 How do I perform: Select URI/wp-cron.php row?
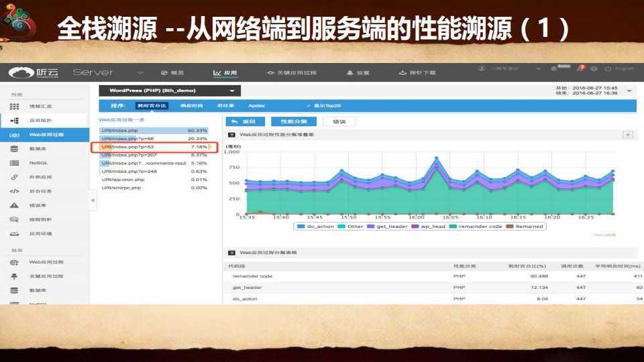click(x=154, y=180)
